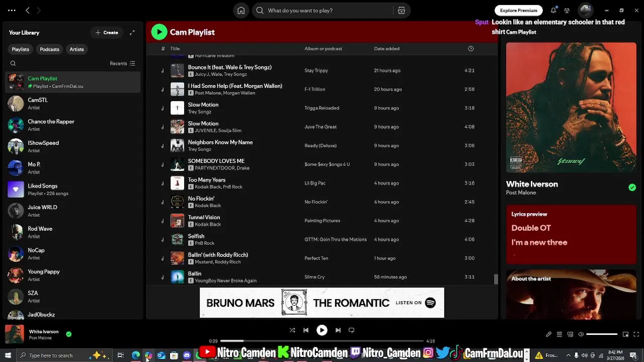The height and width of the screenshot is (362, 644).
Task: Open the user profile avatar menu
Action: 585,10
